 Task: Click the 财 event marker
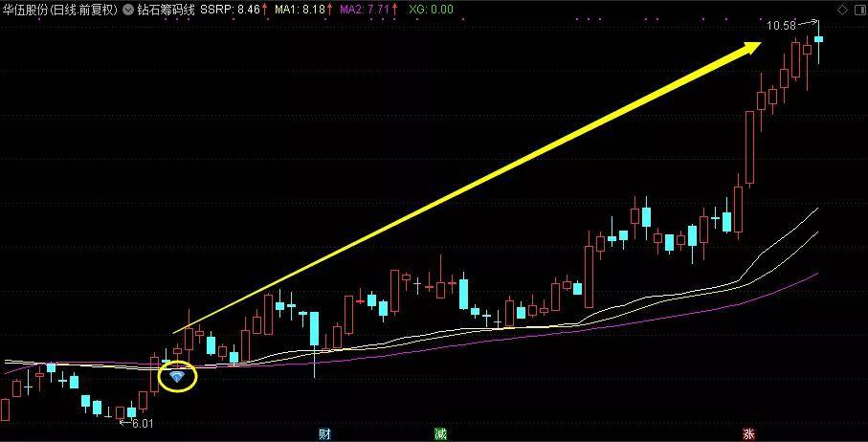pyautogui.click(x=324, y=433)
